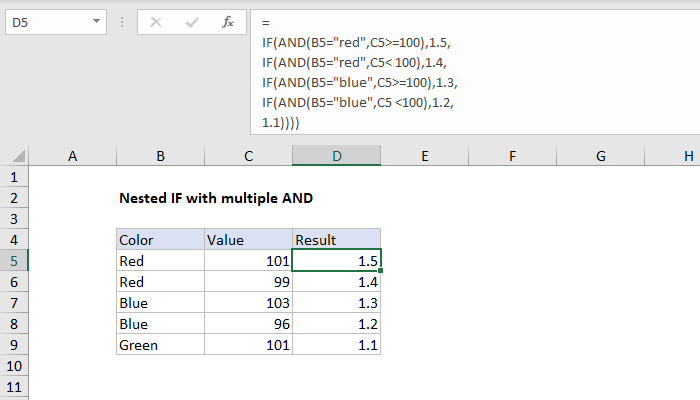Click the title 'Nested IF with multiple AND'

click(216, 198)
